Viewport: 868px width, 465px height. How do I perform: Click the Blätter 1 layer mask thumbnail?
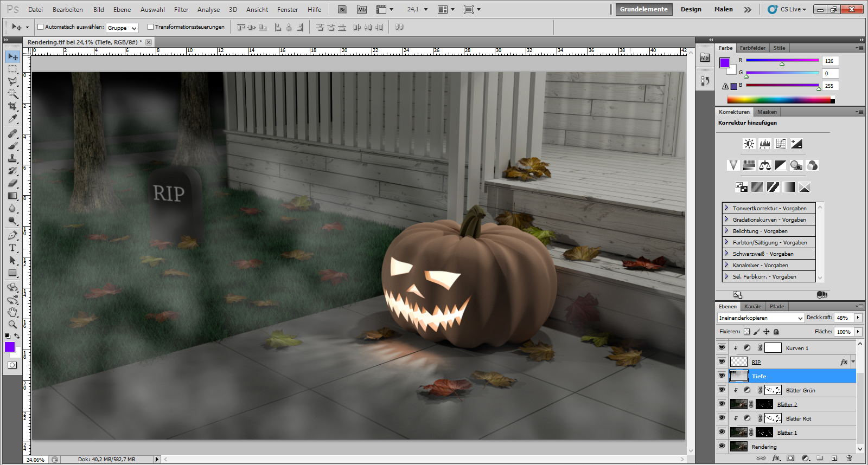coord(764,432)
